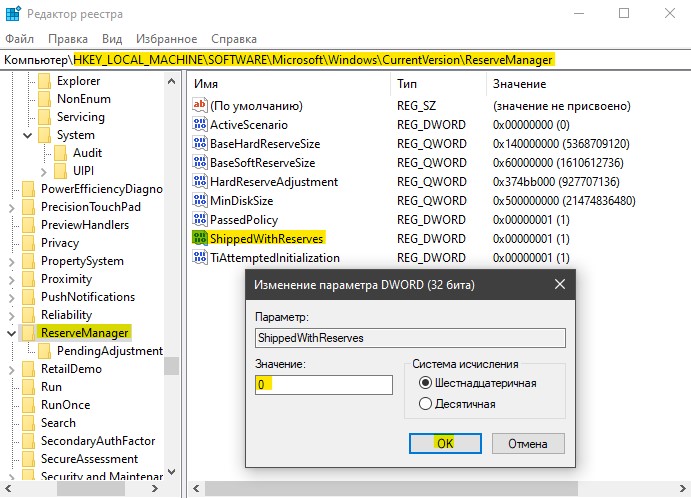Image resolution: width=691 pixels, height=498 pixels.
Task: Click the NonEnum folder icon
Action: (45, 99)
